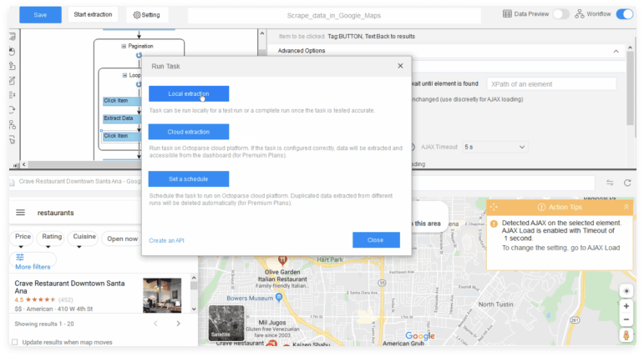Screen dimensions: 644x357
Task: Go to next results page arrow
Action: point(178,324)
